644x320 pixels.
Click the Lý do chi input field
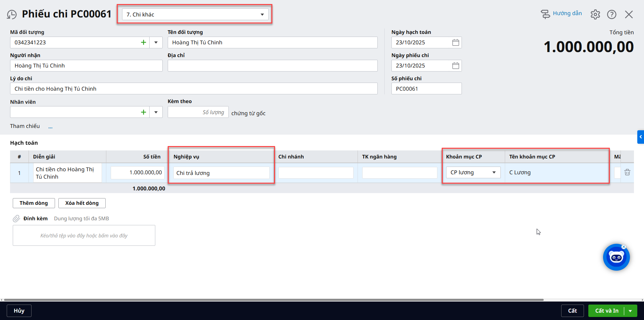click(x=194, y=89)
